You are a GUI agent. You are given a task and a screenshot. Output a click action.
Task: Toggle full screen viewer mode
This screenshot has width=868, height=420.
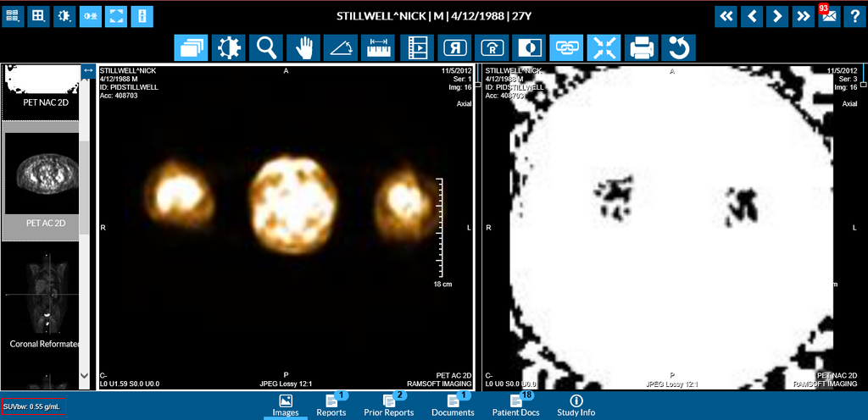tap(116, 16)
